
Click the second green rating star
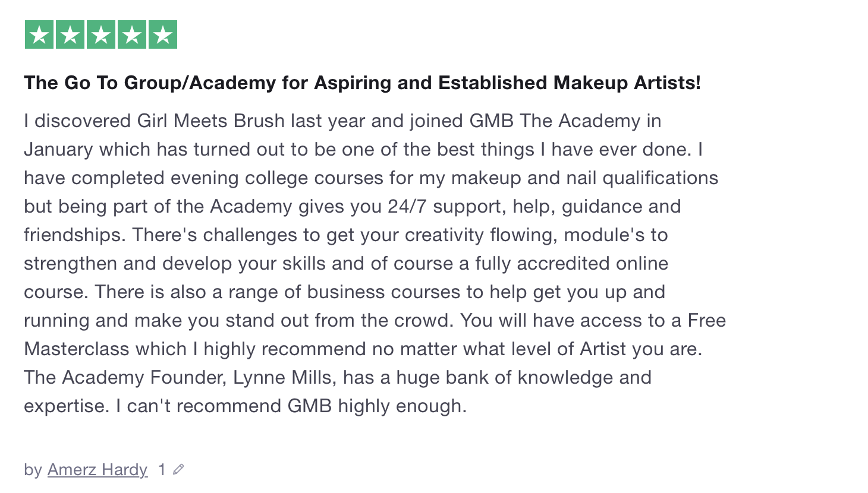[70, 34]
